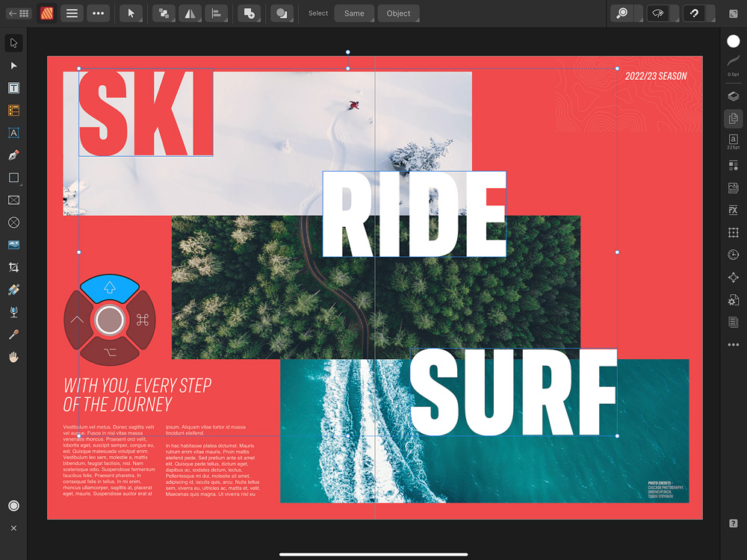The width and height of the screenshot is (747, 560).
Task: Open the Layers panel
Action: pyautogui.click(x=733, y=96)
